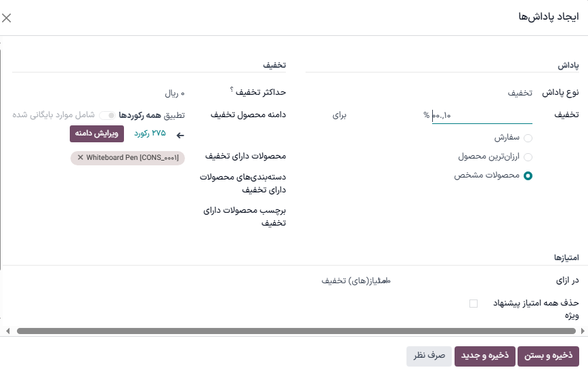Open the نوع پاداش dropdown
The width and height of the screenshot is (588, 372).
(481, 93)
